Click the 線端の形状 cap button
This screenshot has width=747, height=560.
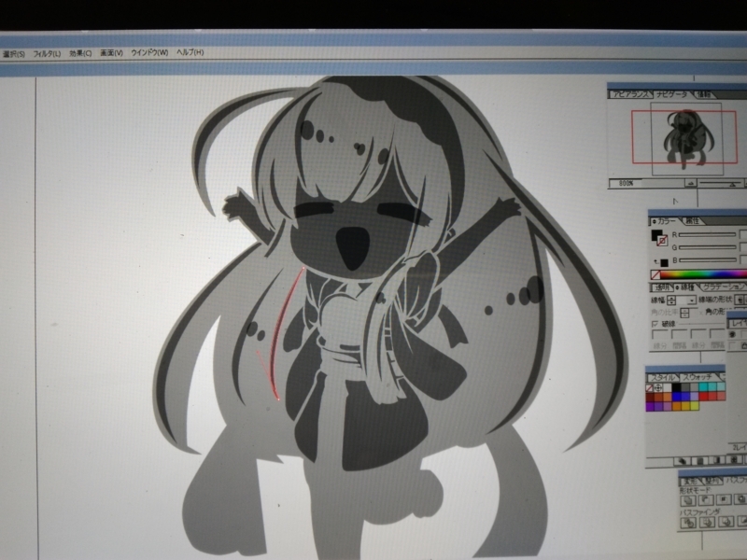click(x=739, y=300)
